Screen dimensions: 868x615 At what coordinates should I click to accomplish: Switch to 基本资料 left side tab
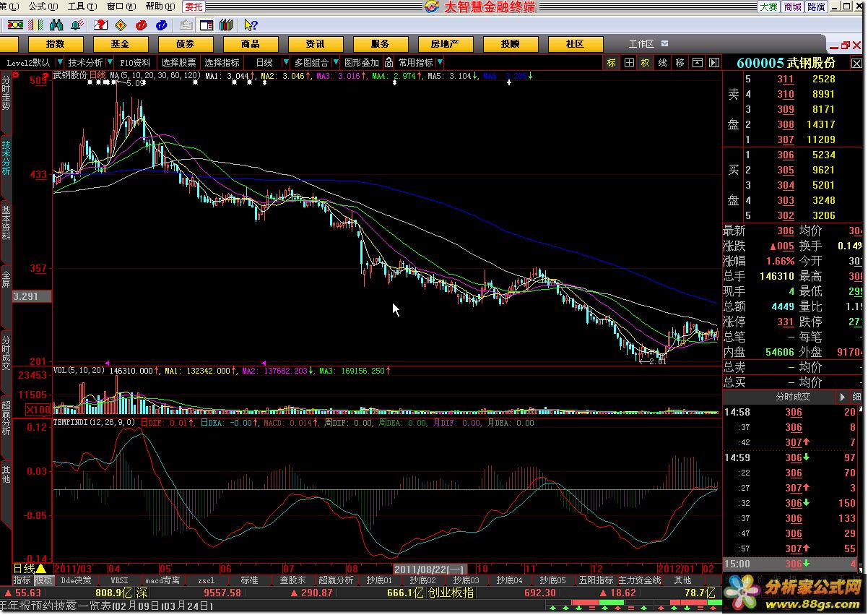click(6, 224)
